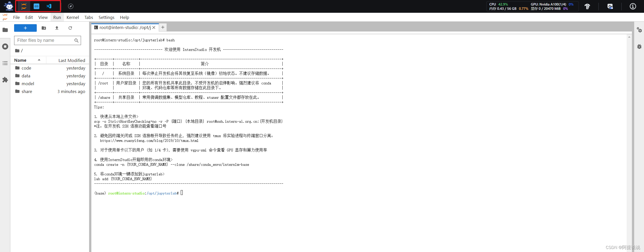Open the File Browser sidebar tab

point(5,30)
